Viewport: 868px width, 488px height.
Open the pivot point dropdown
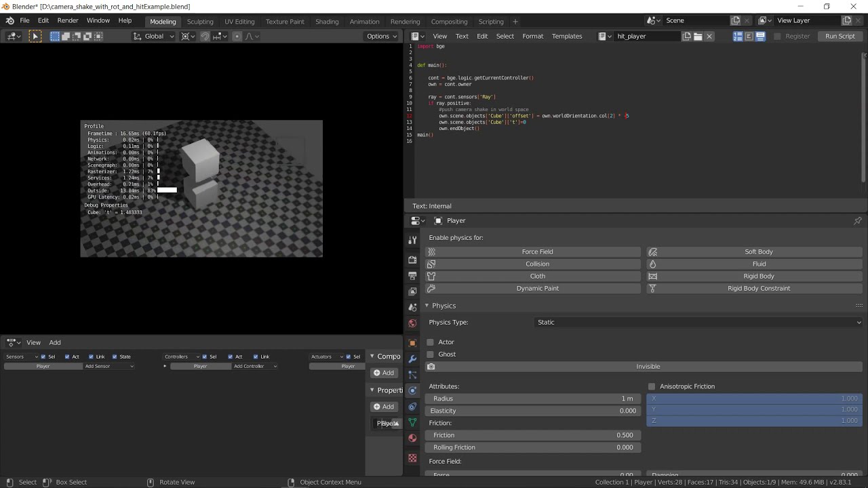tap(187, 36)
